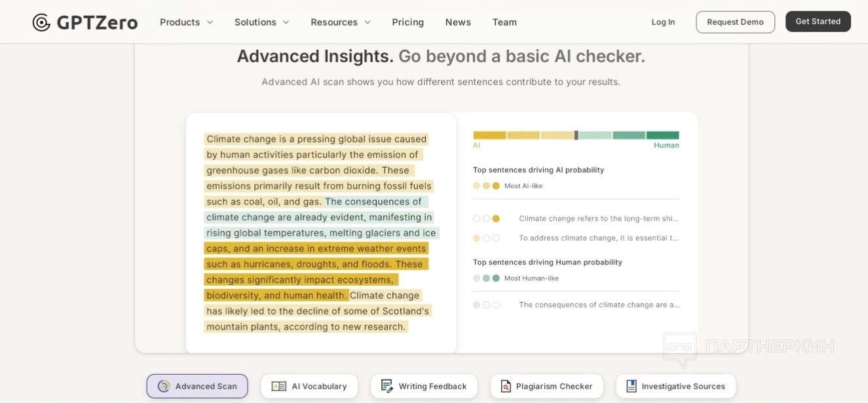Click the Writing Feedback pencil icon
The height and width of the screenshot is (403, 868).
click(387, 386)
